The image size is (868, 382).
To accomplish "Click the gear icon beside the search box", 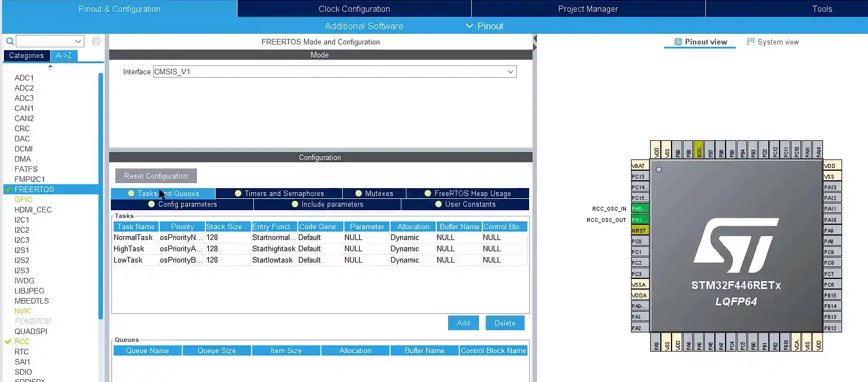I will (x=96, y=41).
